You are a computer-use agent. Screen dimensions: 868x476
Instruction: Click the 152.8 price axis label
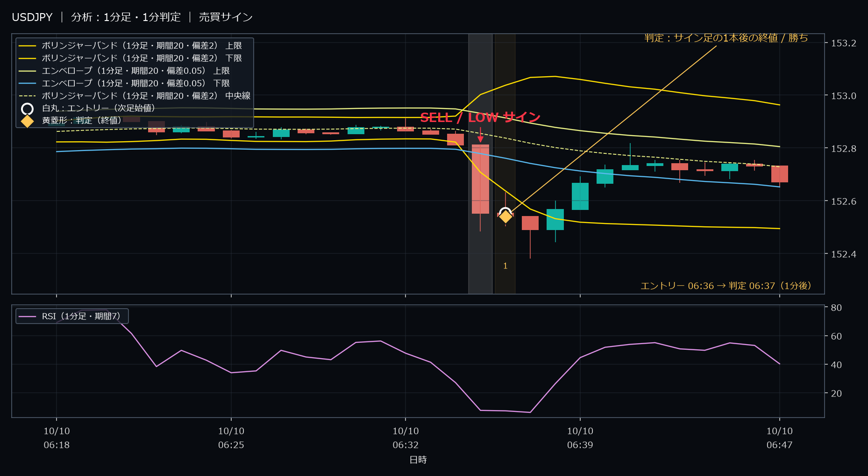click(844, 149)
